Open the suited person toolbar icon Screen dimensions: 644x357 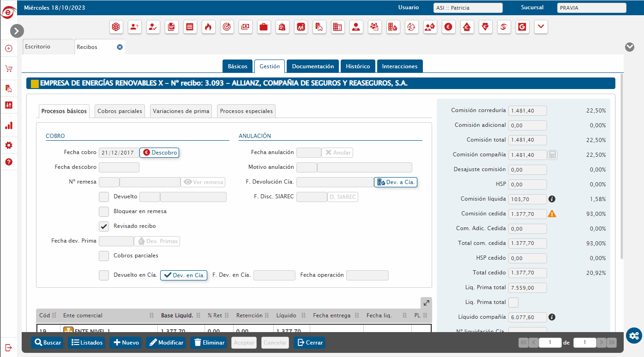pyautogui.click(x=356, y=27)
